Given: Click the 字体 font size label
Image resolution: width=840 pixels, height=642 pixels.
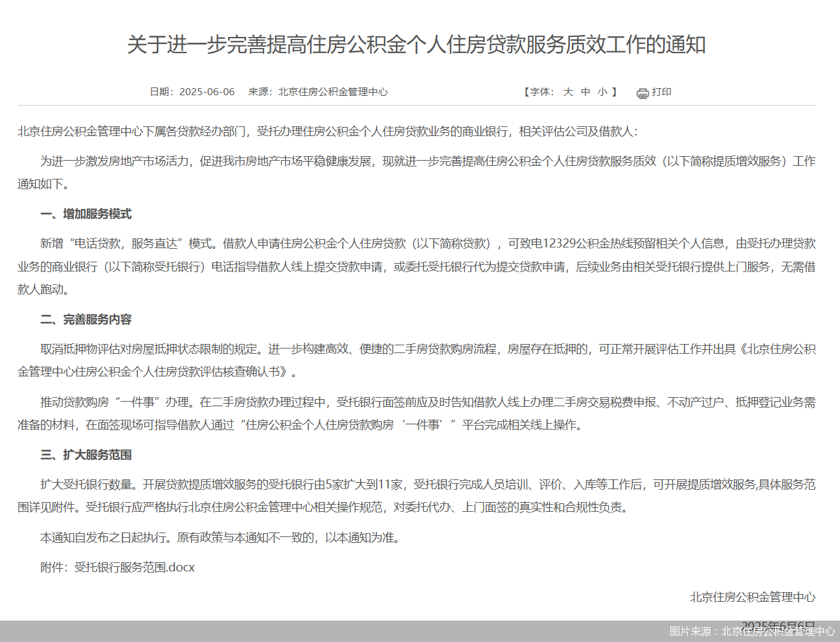Looking at the screenshot, I should 538,92.
